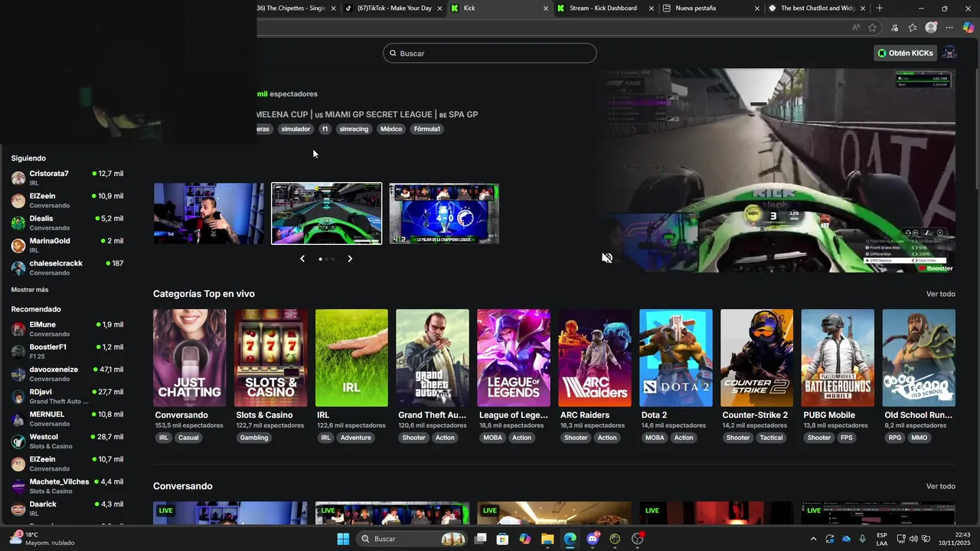This screenshot has width=980, height=551.
Task: Open Copilot app from taskbar
Action: coord(524,539)
